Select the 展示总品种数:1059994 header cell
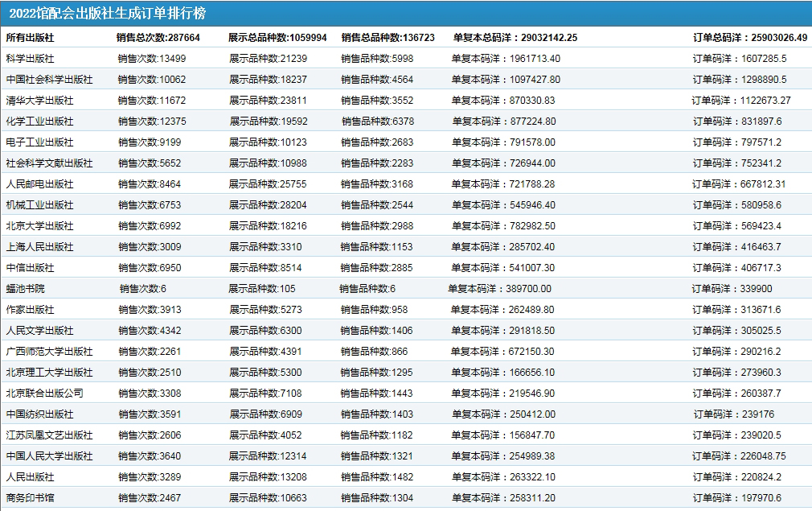 (x=277, y=38)
